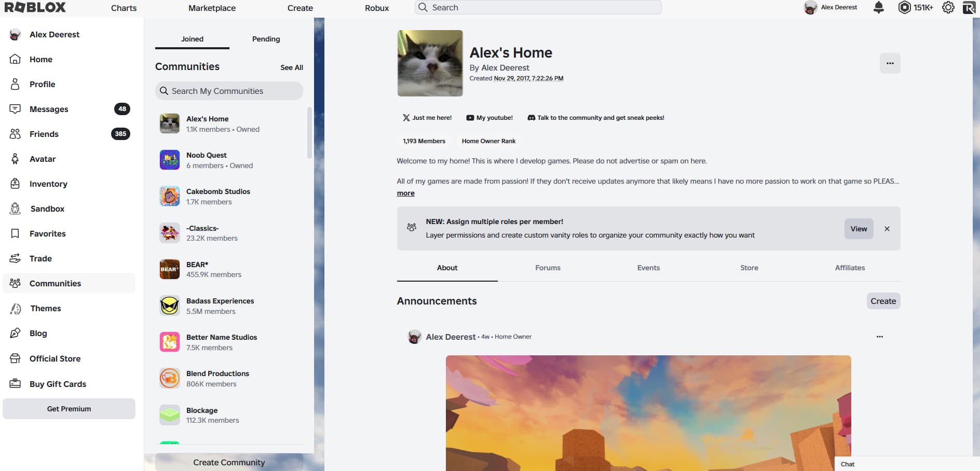
Task: Click the Roblox icon at header right
Action: click(x=969, y=7)
